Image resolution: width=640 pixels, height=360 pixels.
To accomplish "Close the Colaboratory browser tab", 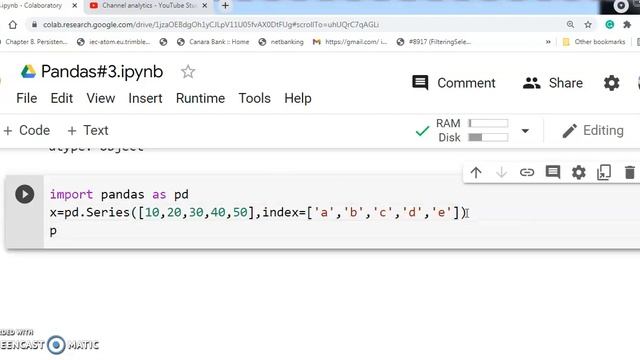I will pos(75,6).
